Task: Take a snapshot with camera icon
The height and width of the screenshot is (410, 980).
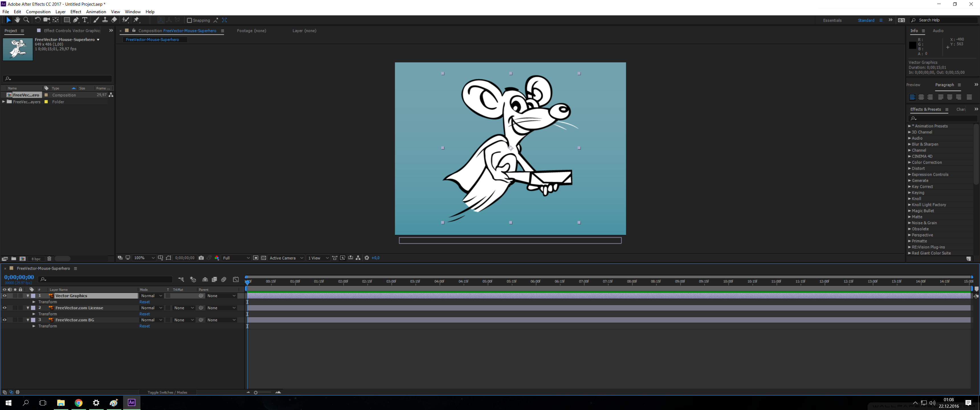Action: (201, 258)
